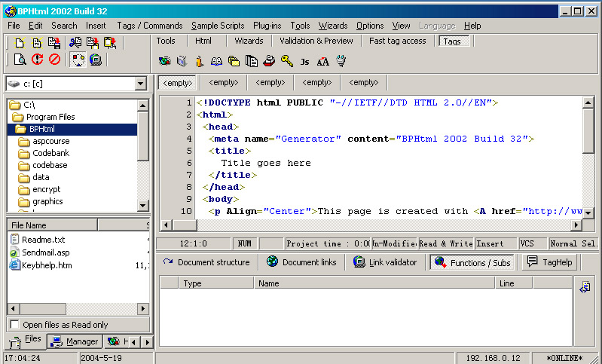This screenshot has width=602, height=364.
Task: Select the Tags toolbar tab
Action: coord(454,41)
